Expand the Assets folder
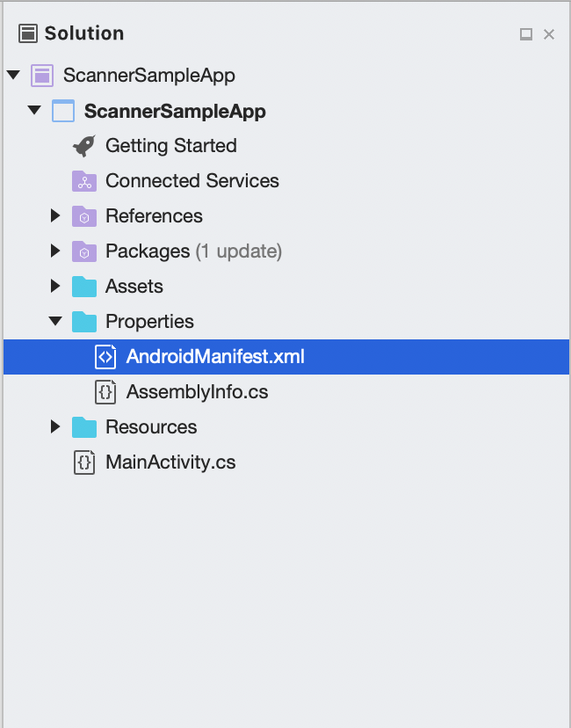This screenshot has width=571, height=728. pyautogui.click(x=55, y=286)
